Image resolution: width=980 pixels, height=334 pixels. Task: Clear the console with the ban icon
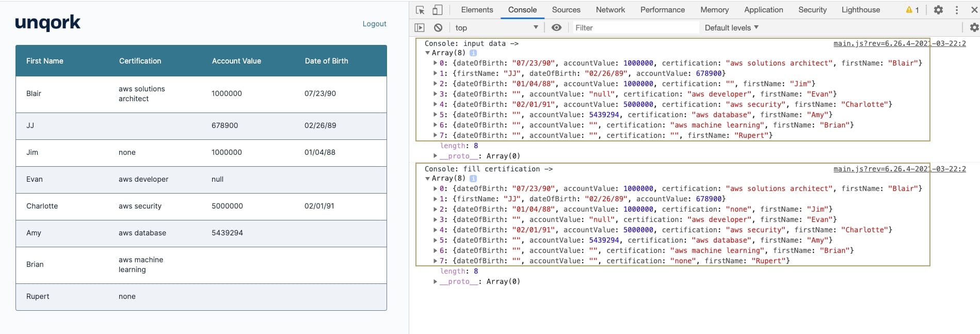tap(438, 28)
